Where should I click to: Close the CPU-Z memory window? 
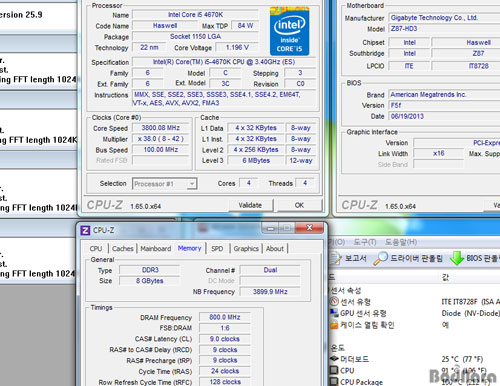pyautogui.click(x=309, y=228)
